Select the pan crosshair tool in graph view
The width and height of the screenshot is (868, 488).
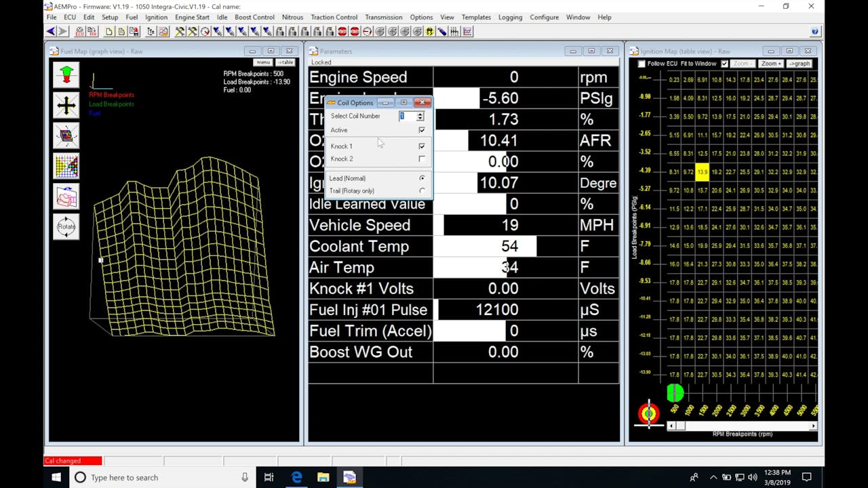click(66, 105)
